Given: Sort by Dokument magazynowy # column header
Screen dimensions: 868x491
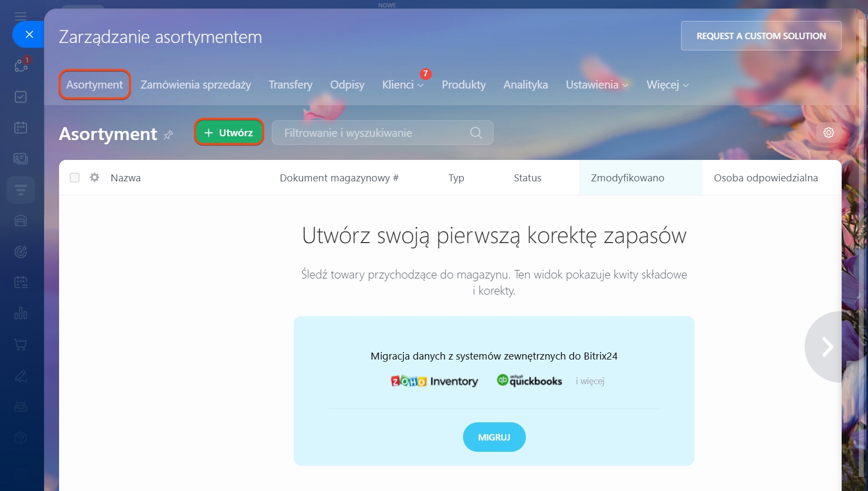Looking at the screenshot, I should 339,178.
